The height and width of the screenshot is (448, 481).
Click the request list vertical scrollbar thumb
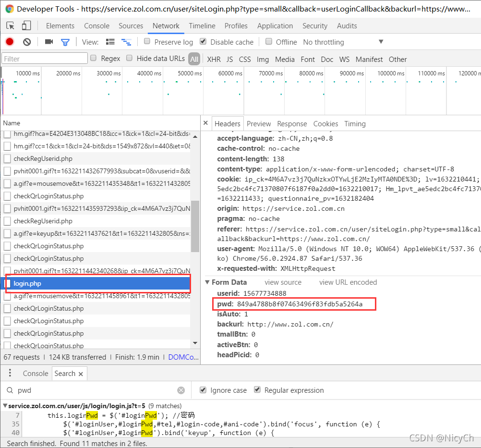195,226
